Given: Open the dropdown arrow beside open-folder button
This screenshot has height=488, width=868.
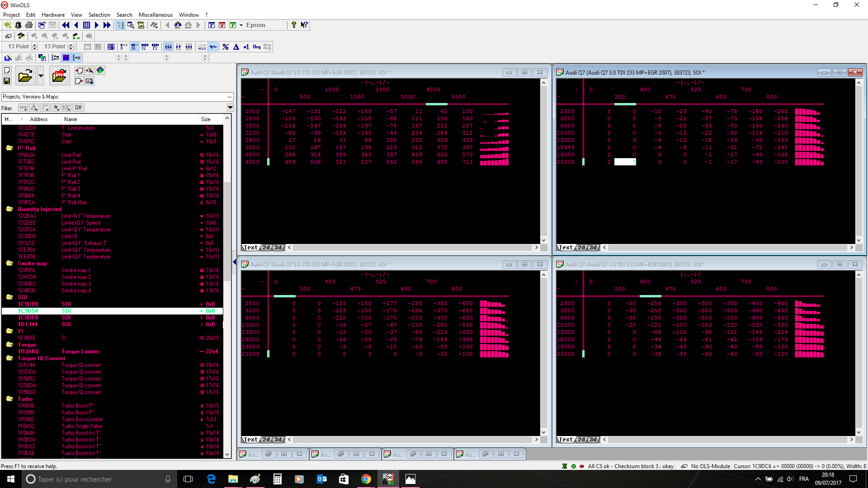Looking at the screenshot, I should tap(41, 76).
